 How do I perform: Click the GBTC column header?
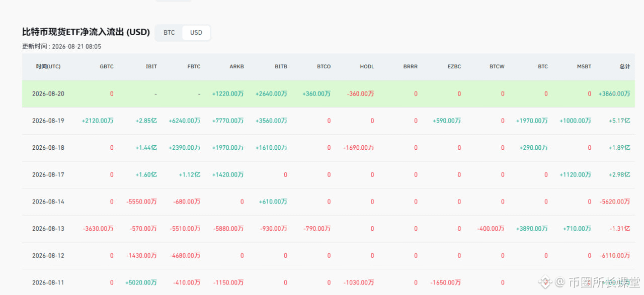[x=107, y=67]
